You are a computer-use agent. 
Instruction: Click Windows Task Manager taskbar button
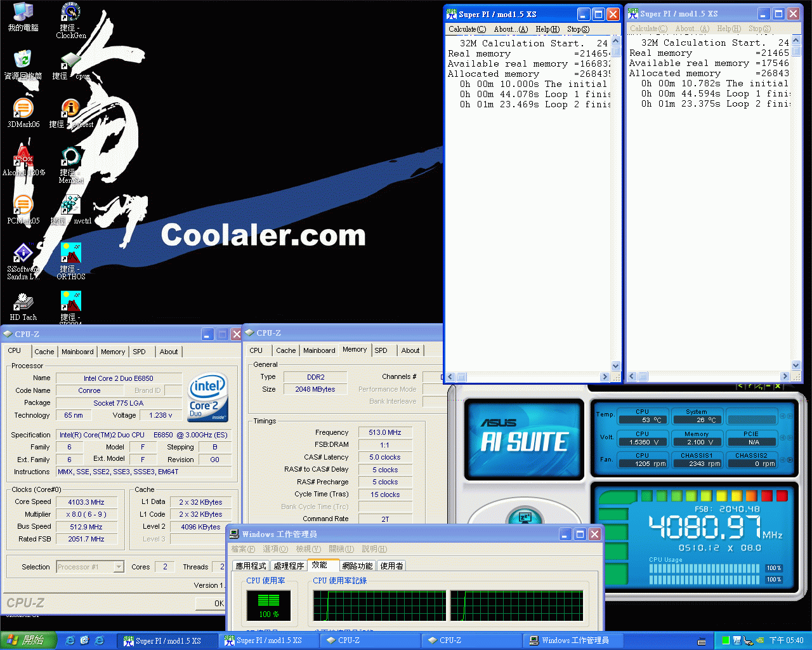[574, 640]
